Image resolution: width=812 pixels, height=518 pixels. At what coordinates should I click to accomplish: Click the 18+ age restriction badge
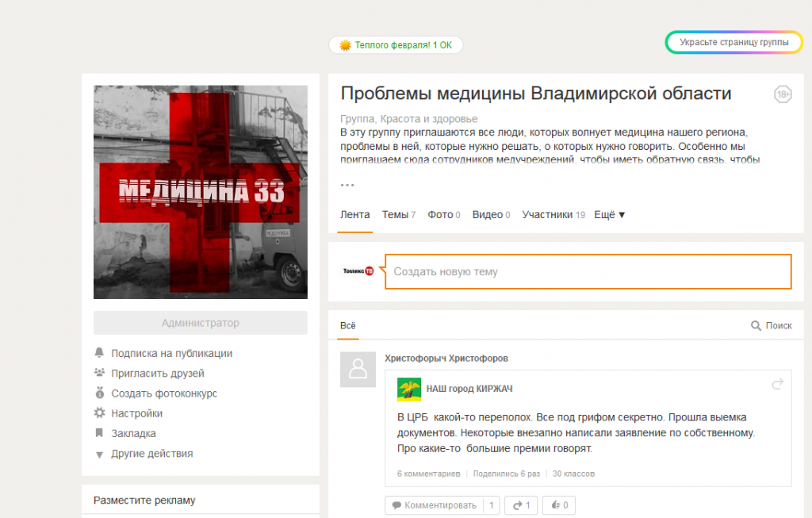pyautogui.click(x=783, y=94)
